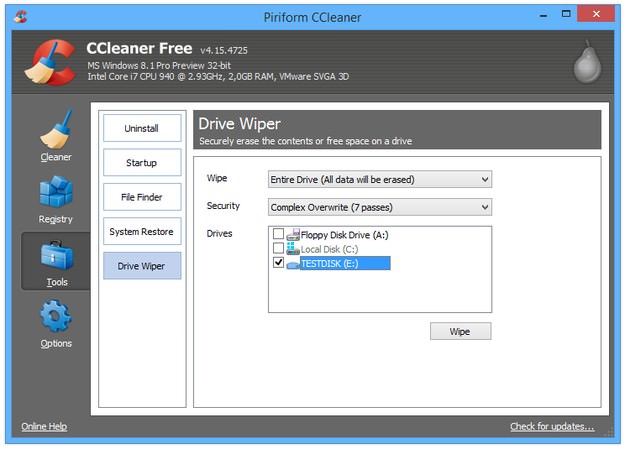Check the Floppy Disk Drive (A:) checkbox
Viewport: 625px width, 449px height.
coord(278,234)
